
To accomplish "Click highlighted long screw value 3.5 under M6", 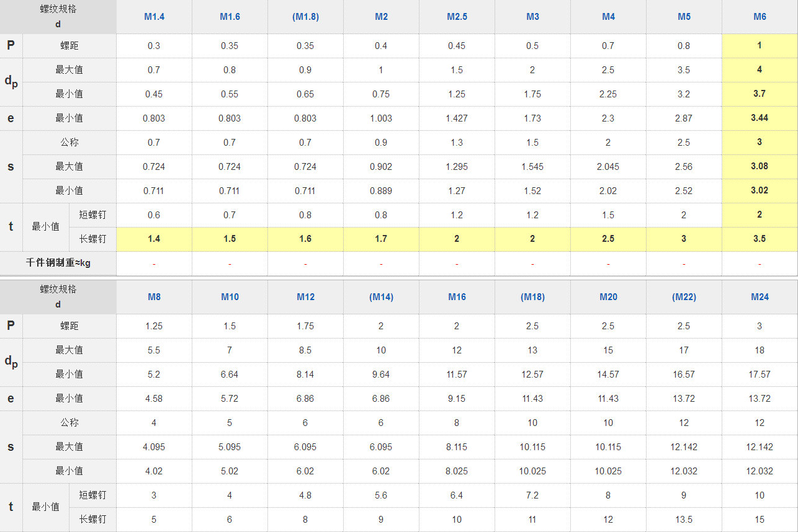I will coord(760,239).
